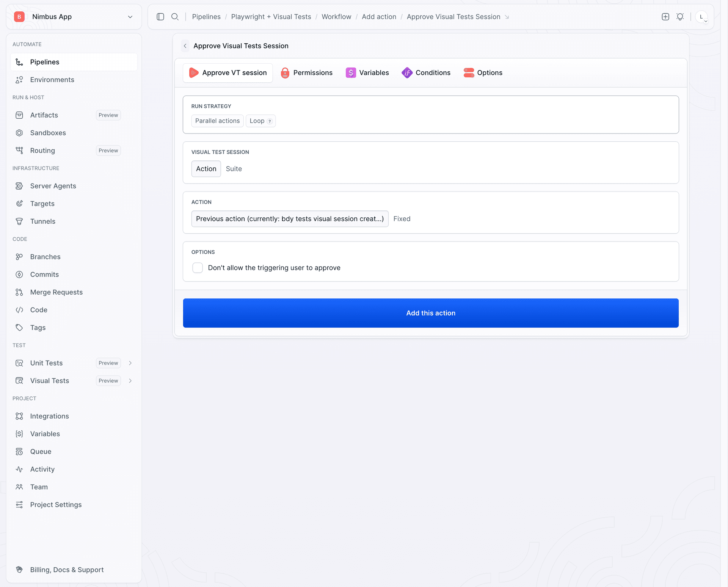Click the Loop help question mark
Image resolution: width=728 pixels, height=587 pixels.
tap(270, 121)
